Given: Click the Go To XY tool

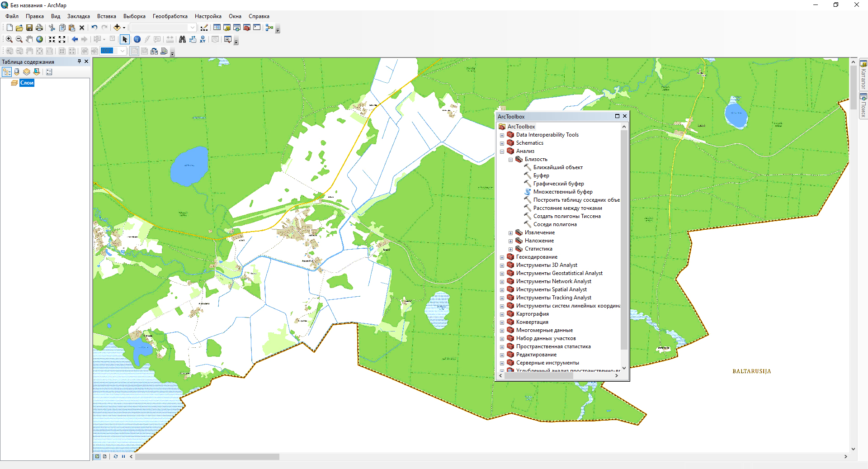Looking at the screenshot, I should (x=203, y=39).
